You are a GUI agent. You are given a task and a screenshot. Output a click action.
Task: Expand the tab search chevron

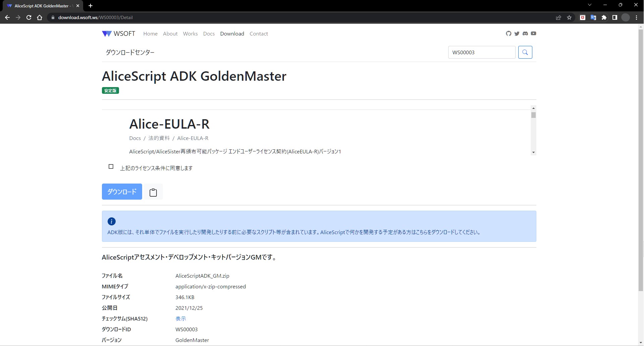point(590,5)
